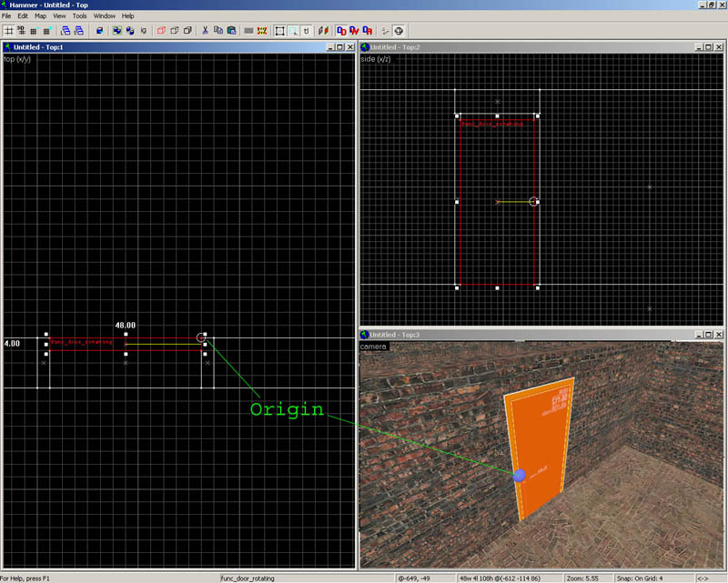This screenshot has width=728, height=583.
Task: Toggle the ignore groups 'ig' button
Action: 144,30
